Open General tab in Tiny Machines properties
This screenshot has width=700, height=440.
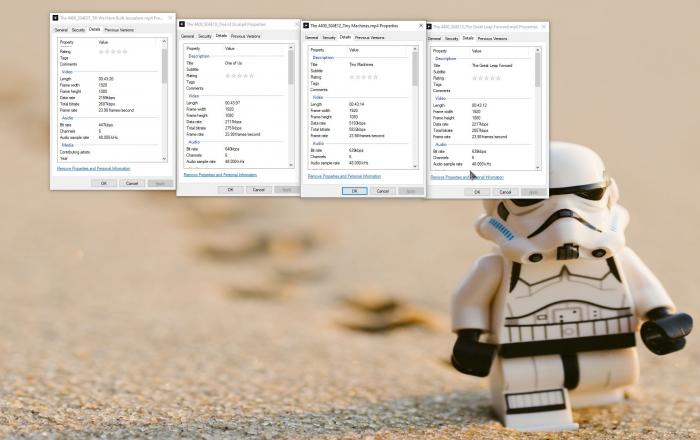point(311,37)
